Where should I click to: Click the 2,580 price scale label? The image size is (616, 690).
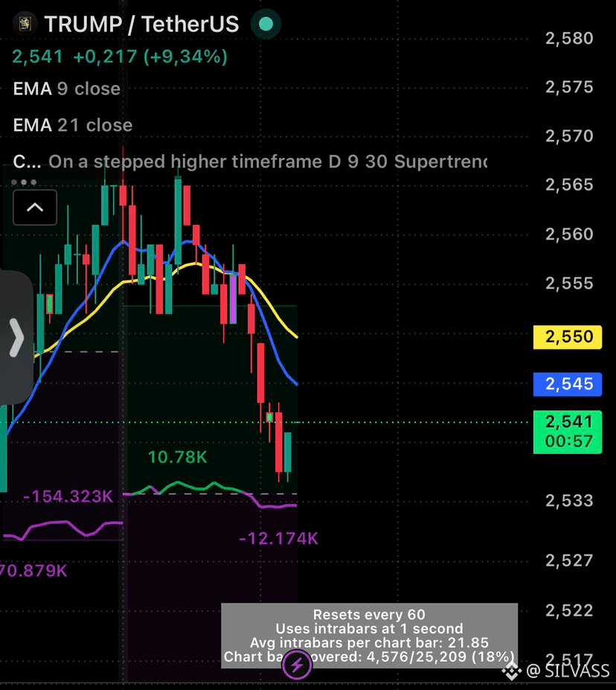click(569, 39)
